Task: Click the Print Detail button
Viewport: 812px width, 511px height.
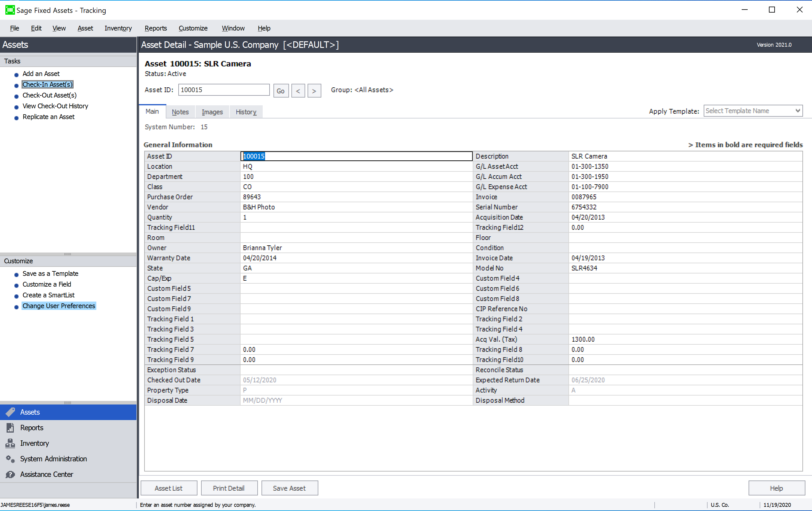Action: [x=229, y=488]
